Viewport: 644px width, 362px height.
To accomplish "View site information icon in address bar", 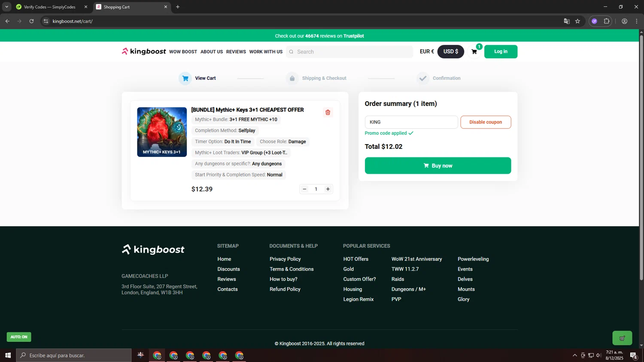I will pyautogui.click(x=46, y=21).
